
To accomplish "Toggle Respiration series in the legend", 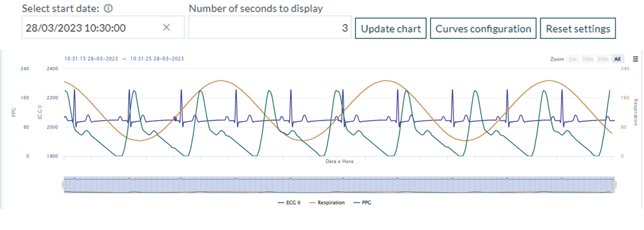I will tap(327, 203).
